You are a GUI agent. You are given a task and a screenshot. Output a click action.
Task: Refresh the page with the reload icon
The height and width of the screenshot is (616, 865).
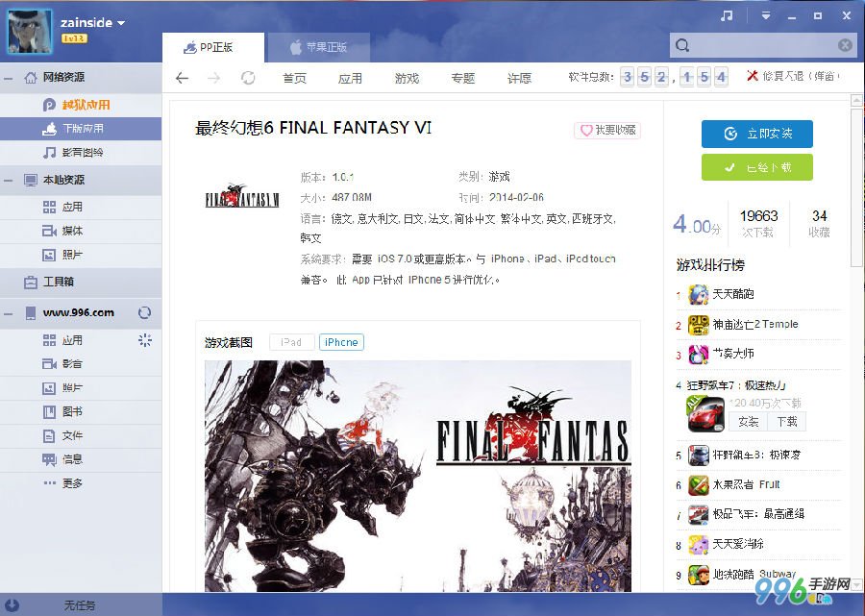pos(248,78)
